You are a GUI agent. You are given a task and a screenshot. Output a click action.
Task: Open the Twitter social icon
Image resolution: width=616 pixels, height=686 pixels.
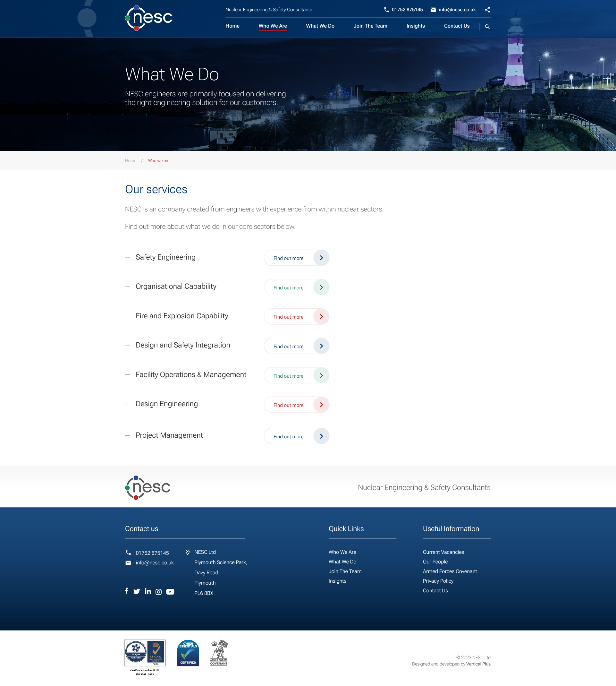click(137, 592)
